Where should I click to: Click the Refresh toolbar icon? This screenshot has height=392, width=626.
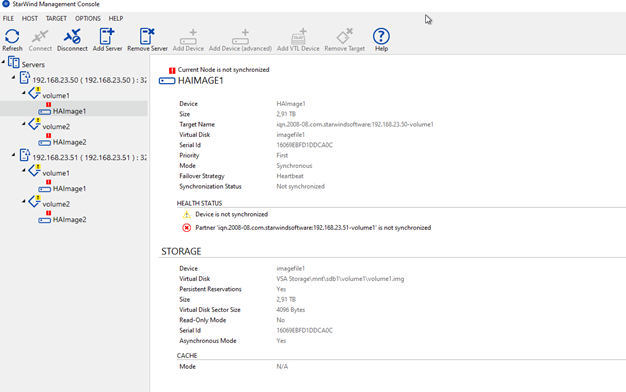pyautogui.click(x=12, y=40)
